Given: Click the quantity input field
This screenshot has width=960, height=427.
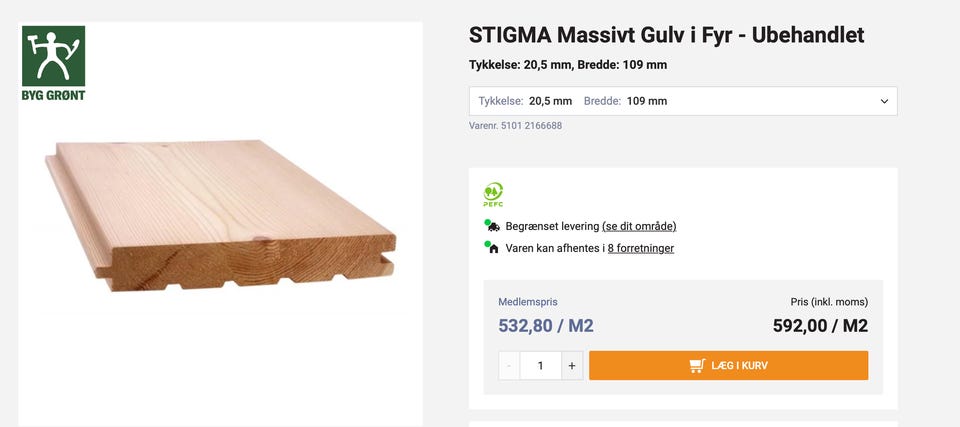Looking at the screenshot, I should (x=540, y=366).
